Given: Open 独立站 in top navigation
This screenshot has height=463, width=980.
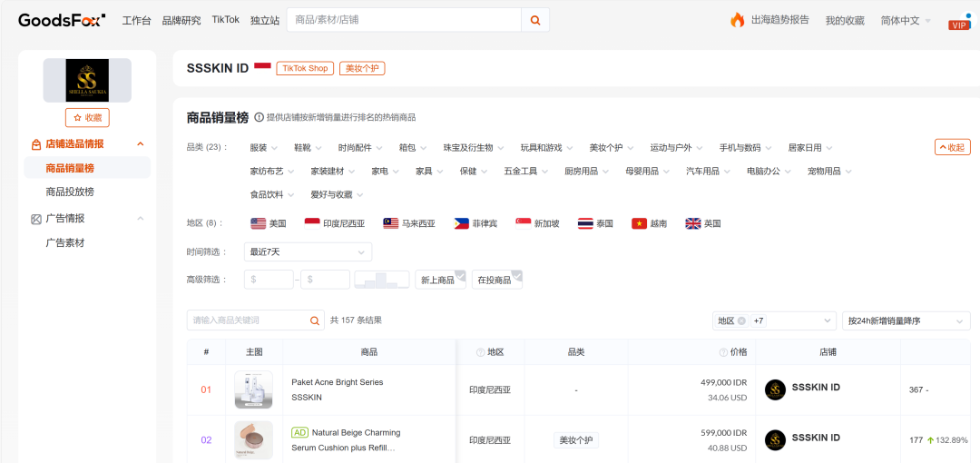Looking at the screenshot, I should (x=265, y=20).
